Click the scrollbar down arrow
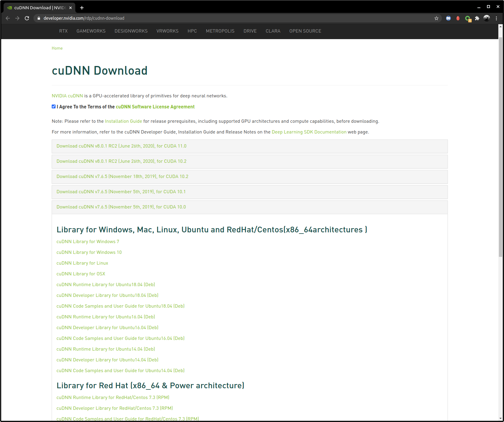The height and width of the screenshot is (422, 504). click(x=500, y=418)
